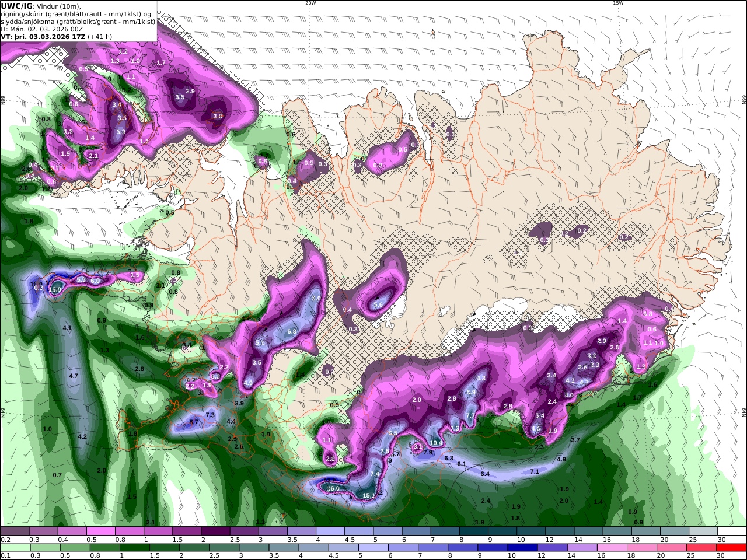
Task: Select snow legend swatch between 0.4 and 0.5
Action: [x=72, y=531]
